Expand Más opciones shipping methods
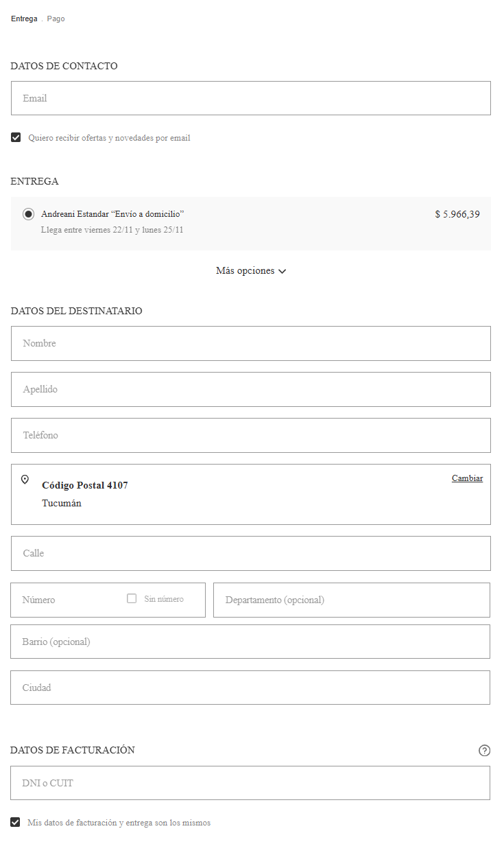Screen dimensions: 504x844 pos(251,271)
